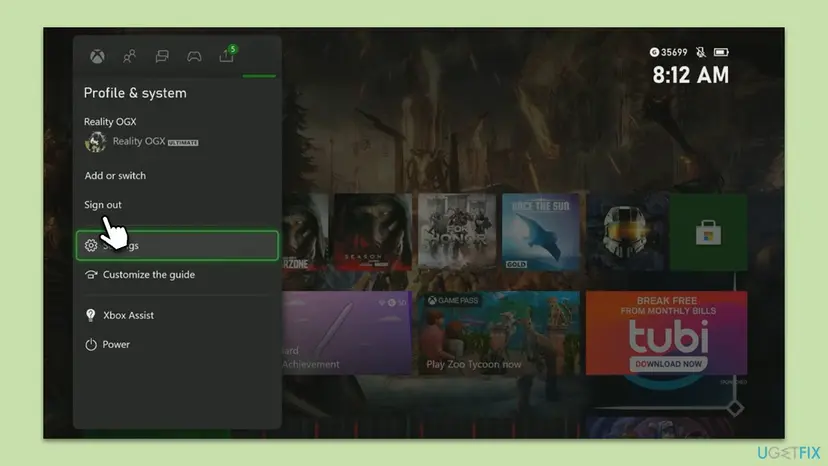Click the controller battery status icon
This screenshot has width=828, height=466.
tap(721, 52)
